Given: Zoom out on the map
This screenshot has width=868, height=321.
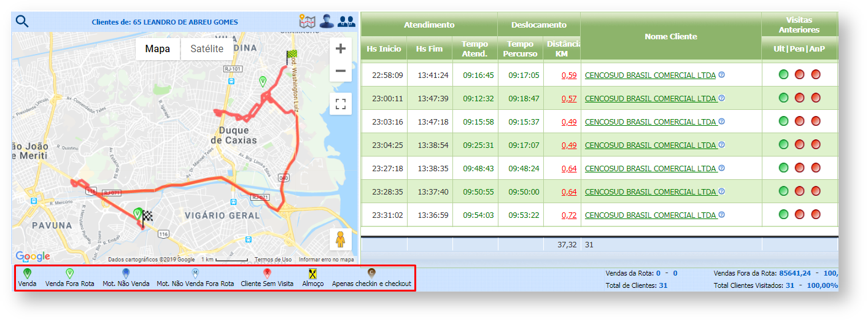Looking at the screenshot, I should pos(341,71).
